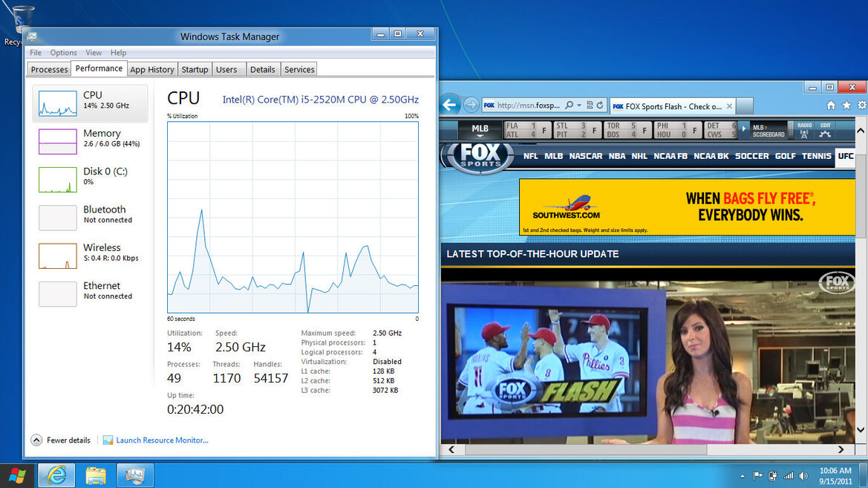The width and height of the screenshot is (868, 488).
Task: Open the Radio icon in scoreboard bar
Action: (x=804, y=130)
